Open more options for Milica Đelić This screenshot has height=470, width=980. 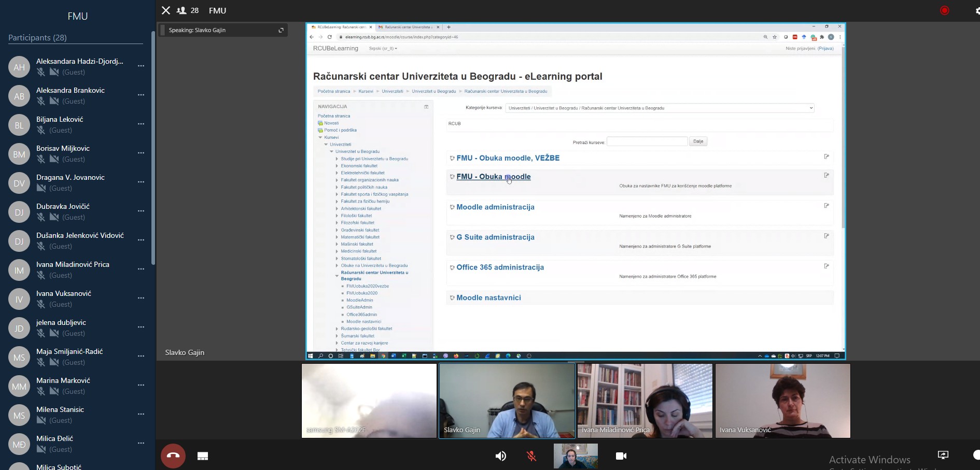point(141,444)
